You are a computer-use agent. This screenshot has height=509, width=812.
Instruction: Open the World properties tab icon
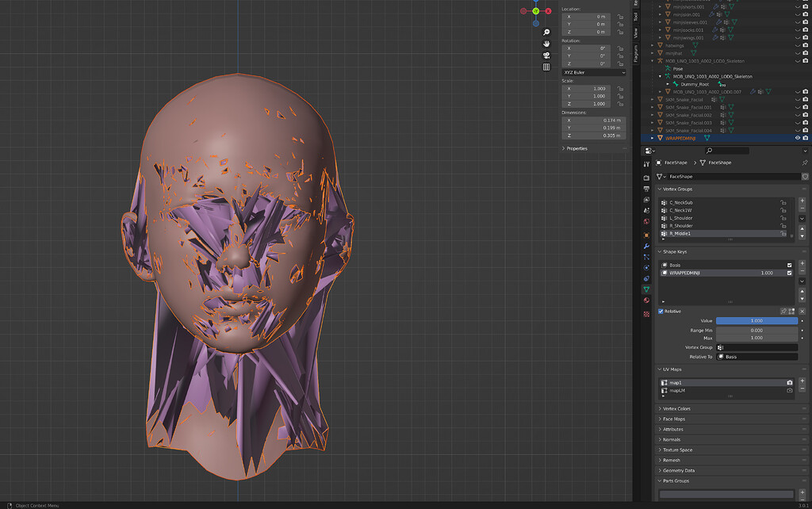point(646,222)
